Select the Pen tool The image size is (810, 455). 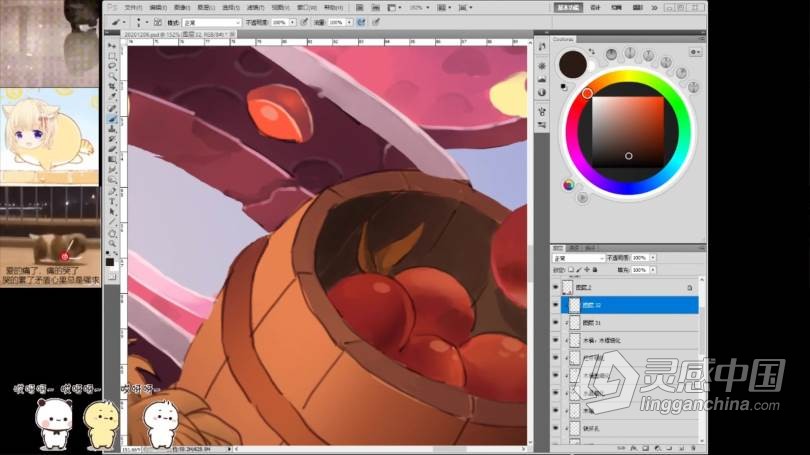click(112, 192)
